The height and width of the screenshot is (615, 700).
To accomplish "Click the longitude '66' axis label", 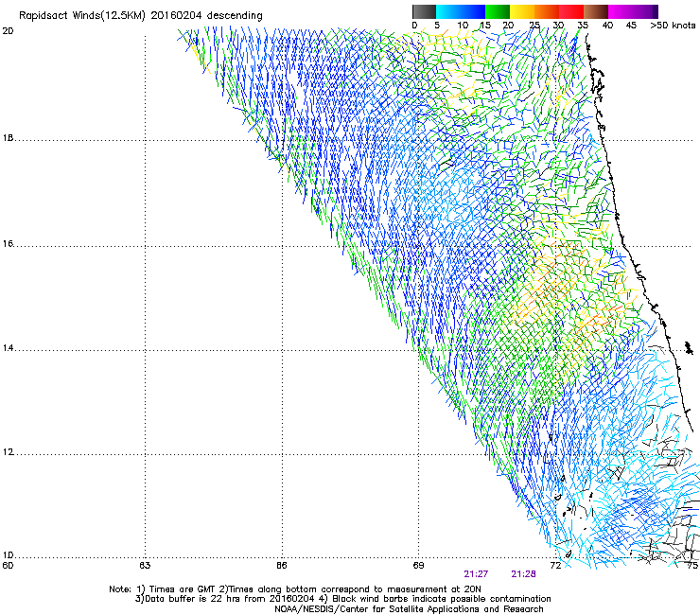I will click(281, 565).
